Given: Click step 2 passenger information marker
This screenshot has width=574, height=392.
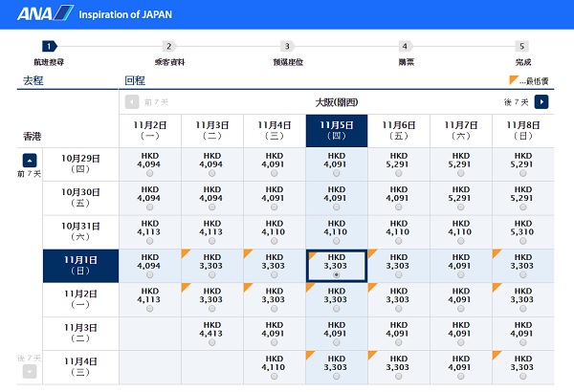Looking at the screenshot, I should [169, 46].
